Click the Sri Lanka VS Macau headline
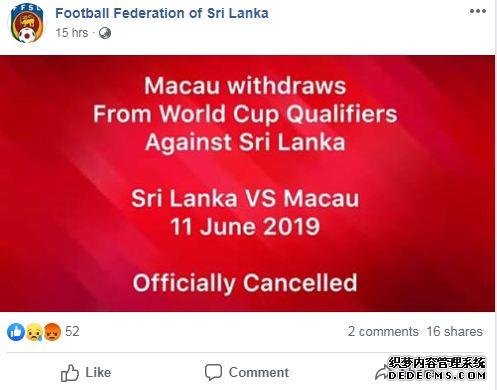 [x=245, y=199]
